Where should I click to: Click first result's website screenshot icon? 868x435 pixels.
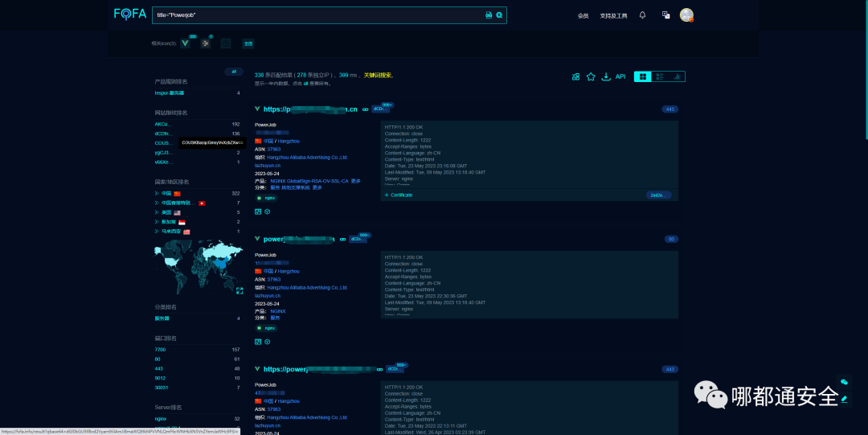click(x=258, y=211)
